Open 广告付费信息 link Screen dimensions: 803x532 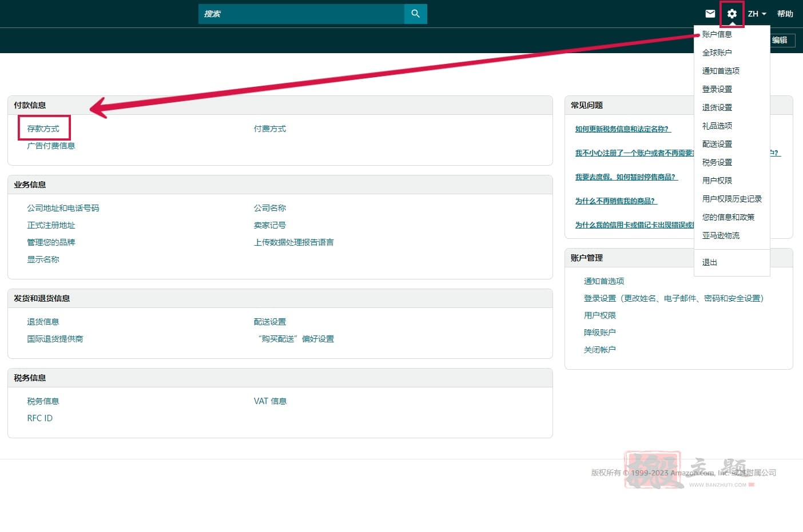pos(51,146)
